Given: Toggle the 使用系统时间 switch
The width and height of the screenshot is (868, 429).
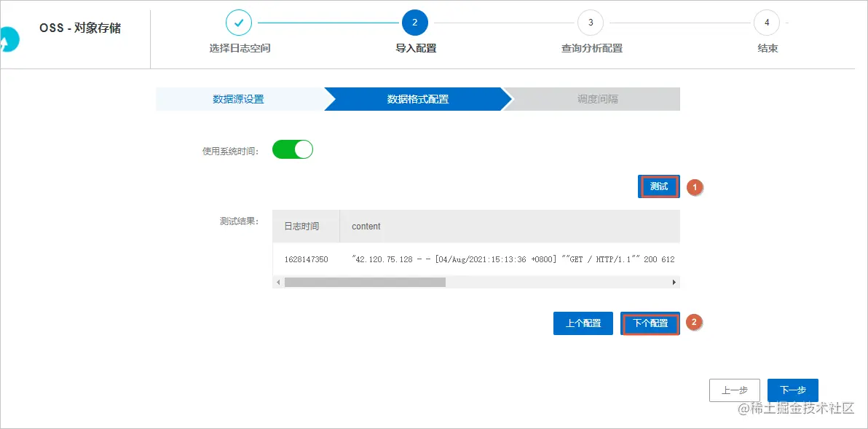Looking at the screenshot, I should coord(293,149).
